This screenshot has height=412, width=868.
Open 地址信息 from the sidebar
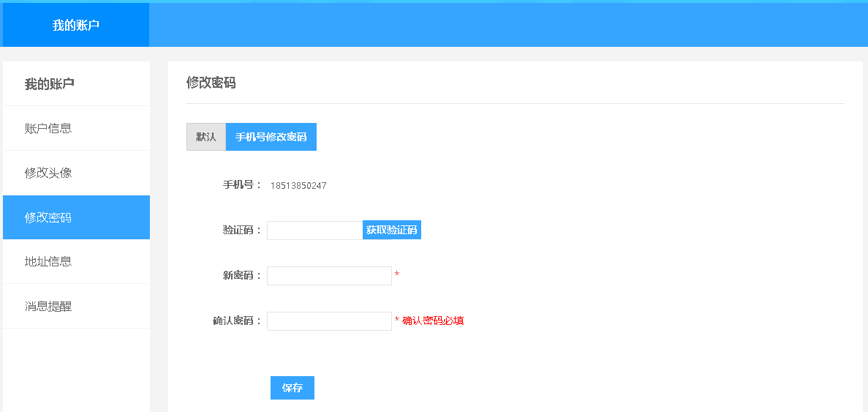coord(48,262)
